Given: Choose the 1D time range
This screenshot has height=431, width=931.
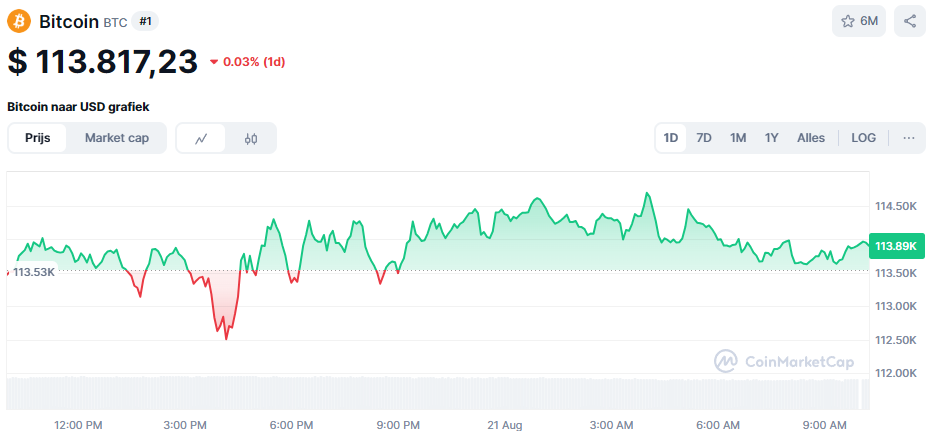Looking at the screenshot, I should 671,138.
